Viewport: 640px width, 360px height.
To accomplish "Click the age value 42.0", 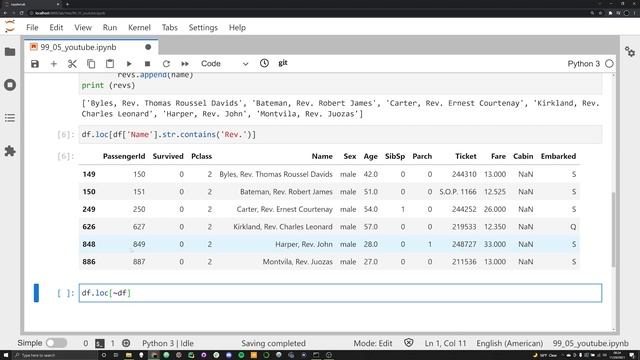I will click(x=371, y=174).
